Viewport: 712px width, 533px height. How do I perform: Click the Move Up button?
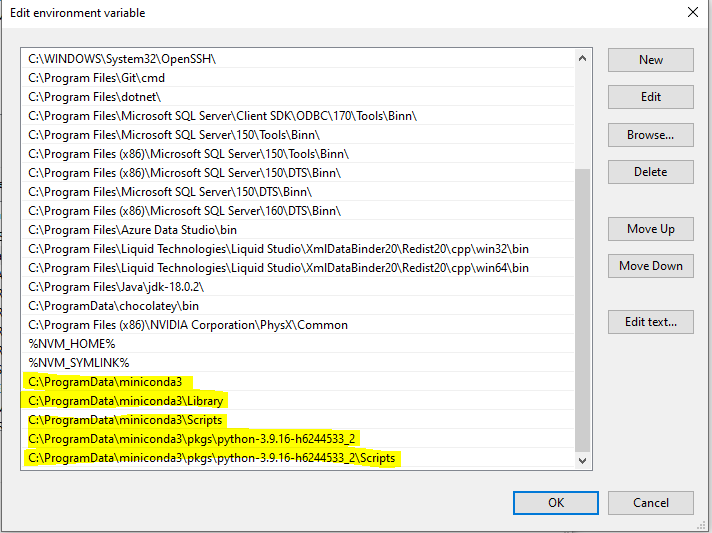(x=651, y=229)
